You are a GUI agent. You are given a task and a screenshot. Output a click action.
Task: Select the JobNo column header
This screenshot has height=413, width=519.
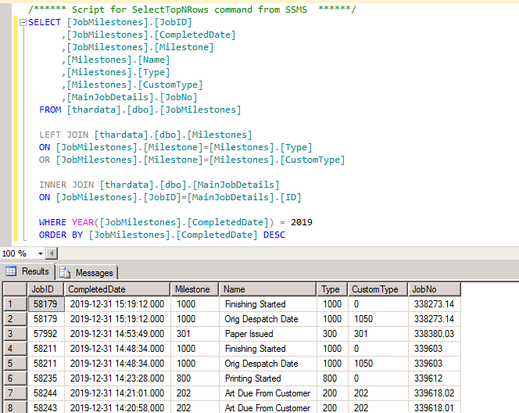click(434, 289)
